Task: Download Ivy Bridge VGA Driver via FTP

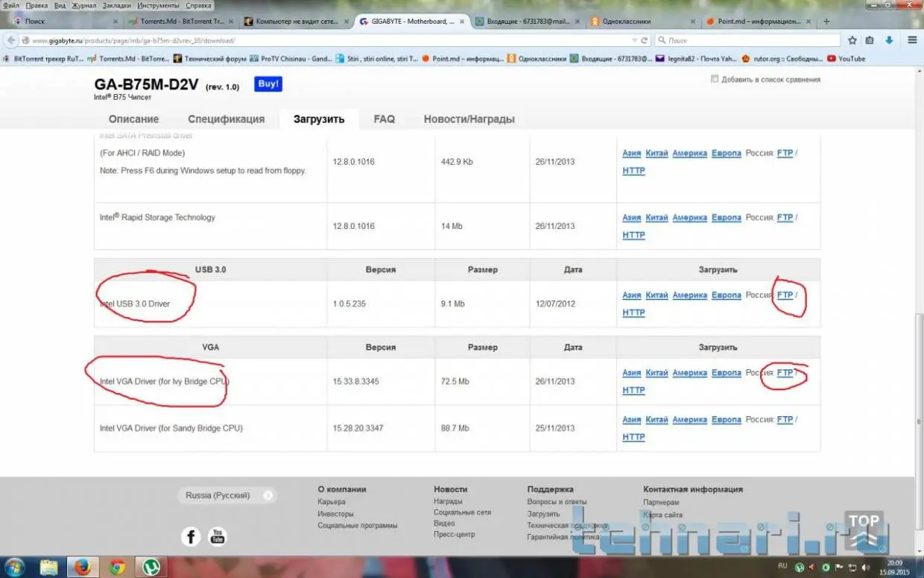Action: click(785, 373)
